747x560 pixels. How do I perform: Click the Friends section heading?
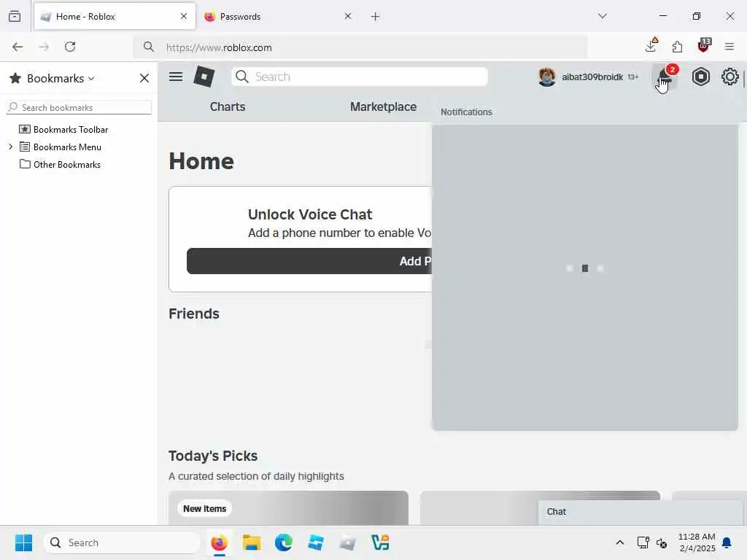pyautogui.click(x=194, y=314)
